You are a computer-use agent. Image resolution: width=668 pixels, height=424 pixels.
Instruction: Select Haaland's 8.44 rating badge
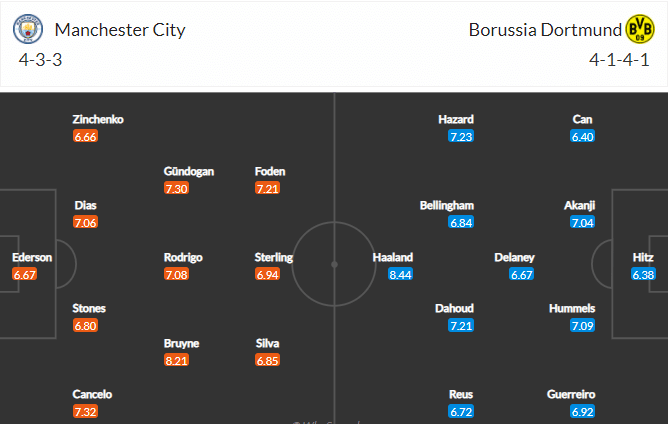click(400, 274)
